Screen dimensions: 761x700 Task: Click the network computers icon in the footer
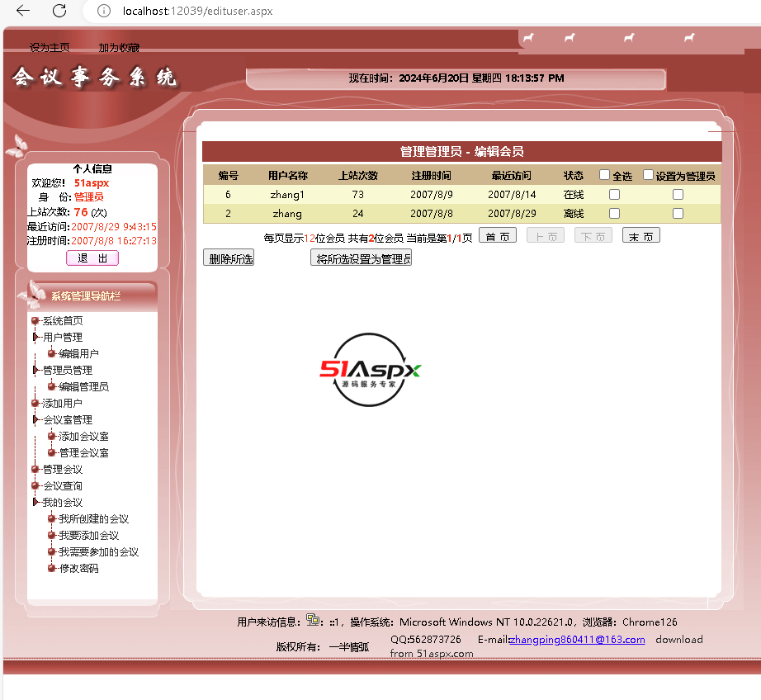coord(313,620)
